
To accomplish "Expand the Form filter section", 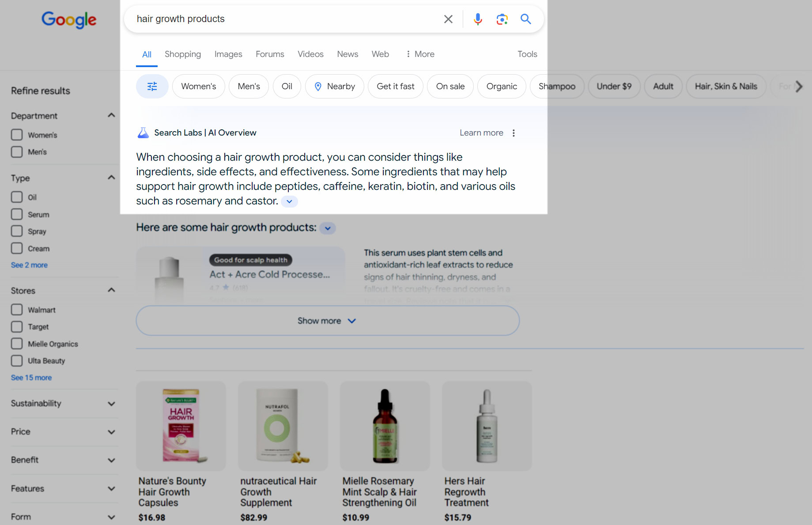I will click(x=111, y=517).
